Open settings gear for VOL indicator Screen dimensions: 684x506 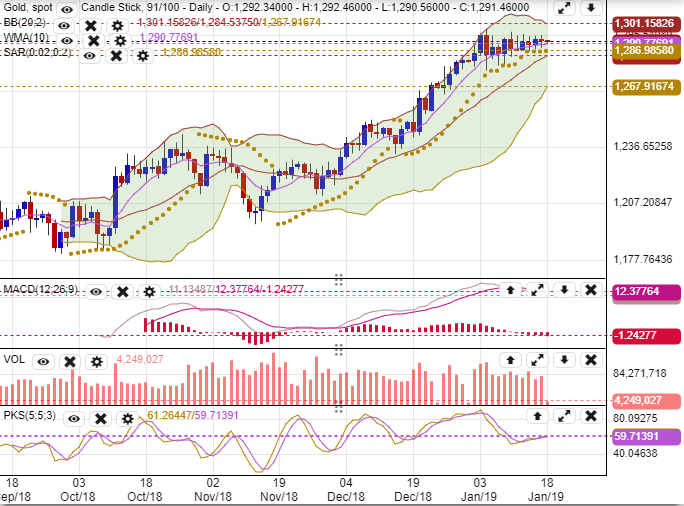click(96, 360)
